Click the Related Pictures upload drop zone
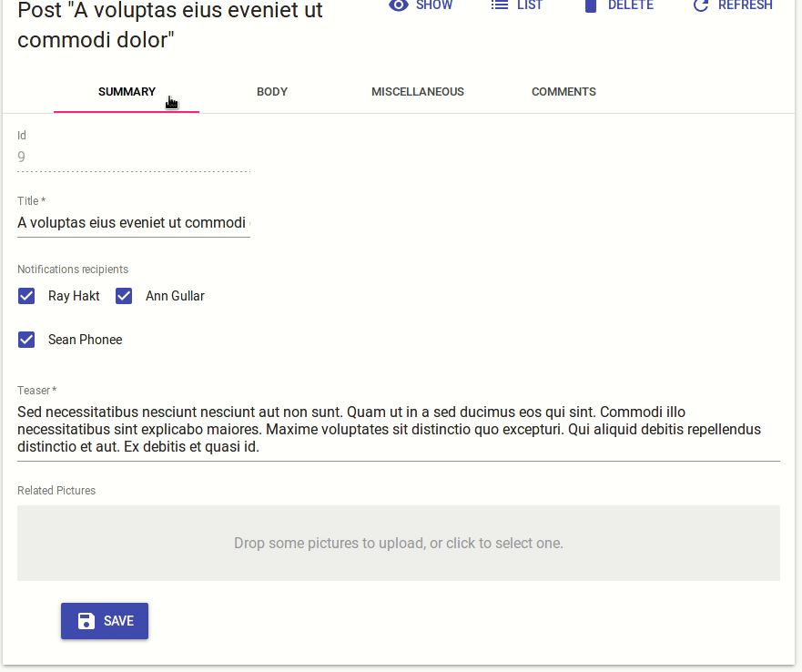Viewport: 802px width, 672px height. click(399, 543)
